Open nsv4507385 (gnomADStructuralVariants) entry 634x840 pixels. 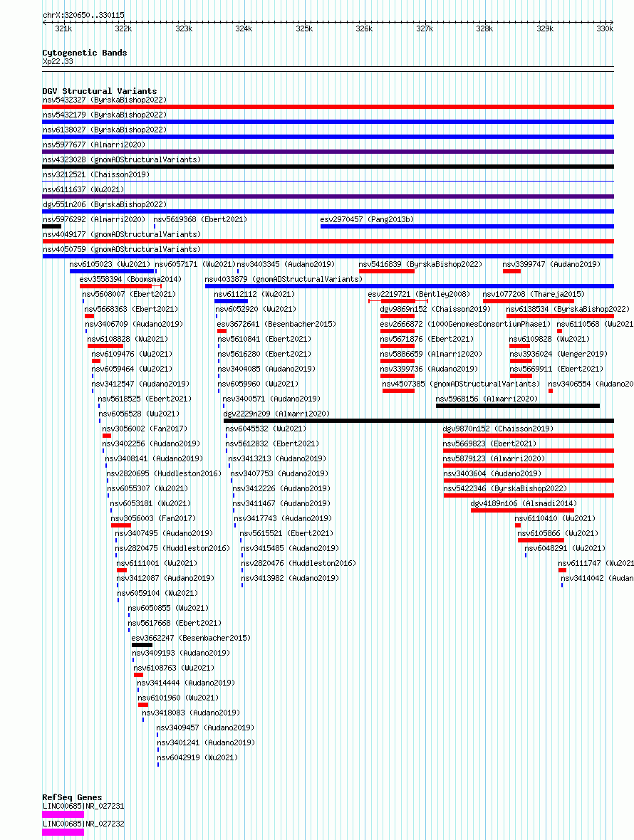461,384
